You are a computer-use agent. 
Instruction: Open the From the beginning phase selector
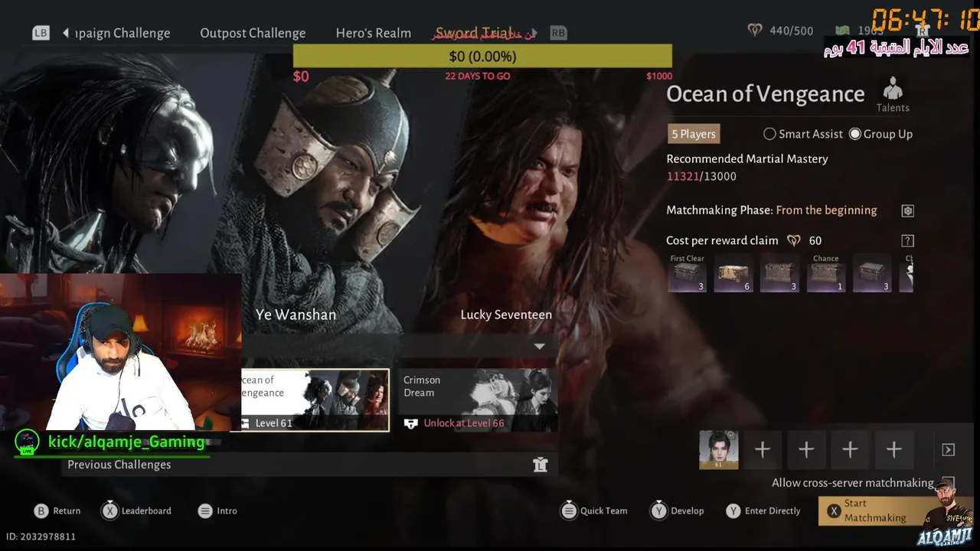click(x=826, y=210)
